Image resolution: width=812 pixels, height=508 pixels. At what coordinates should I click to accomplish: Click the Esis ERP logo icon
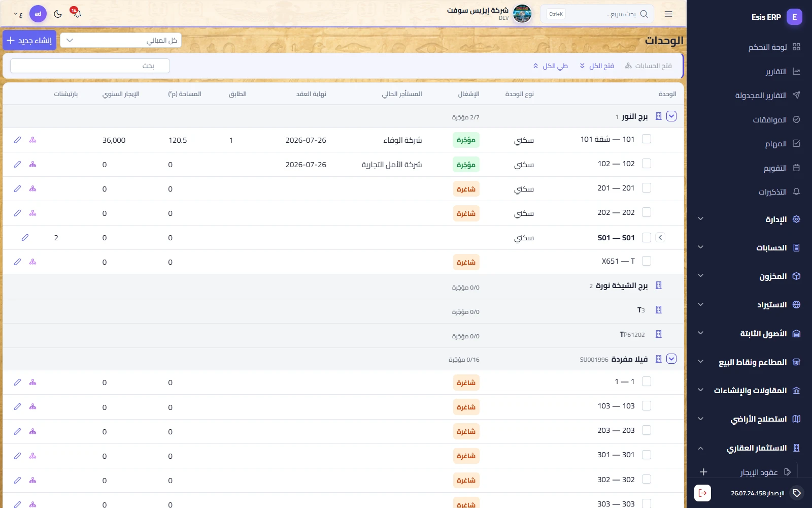pyautogui.click(x=795, y=17)
